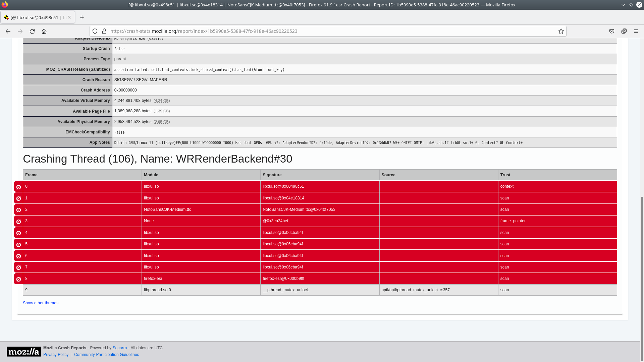Click the forward navigation arrow
644x362 pixels.
tap(20, 31)
